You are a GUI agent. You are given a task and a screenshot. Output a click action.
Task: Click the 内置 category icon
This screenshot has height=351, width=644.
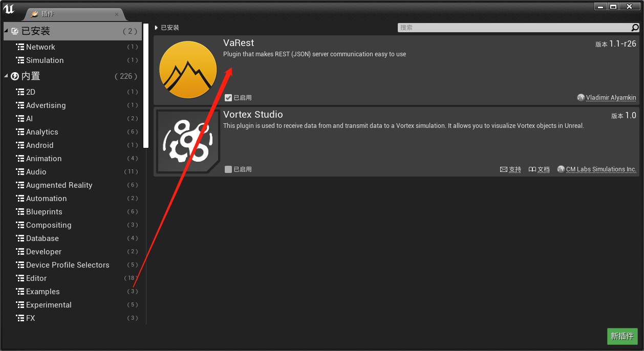click(15, 76)
